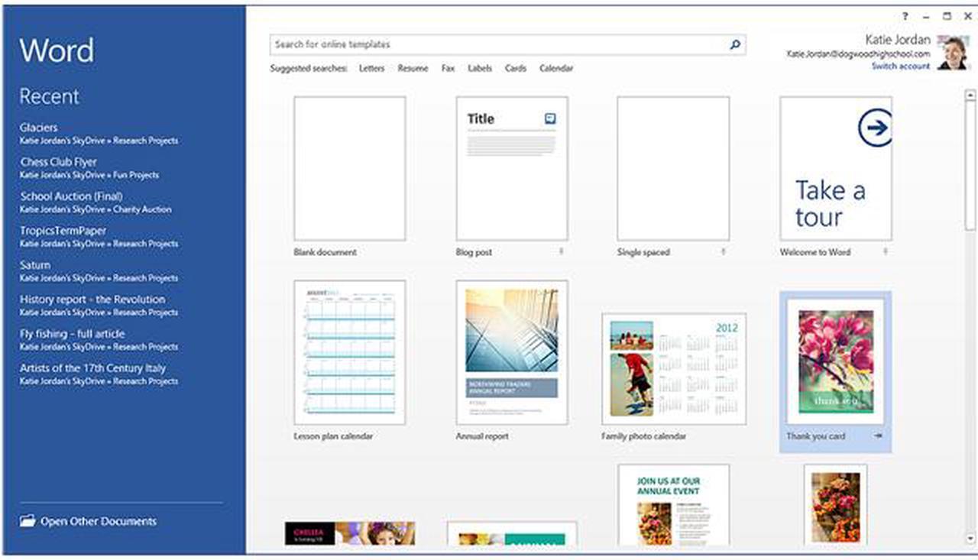Image resolution: width=978 pixels, height=560 pixels.
Task: Click the scrollbar up arrow
Action: [970, 95]
